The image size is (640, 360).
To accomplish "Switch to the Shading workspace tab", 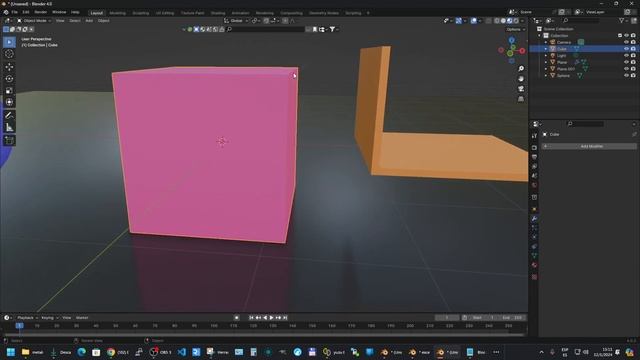I will [218, 13].
